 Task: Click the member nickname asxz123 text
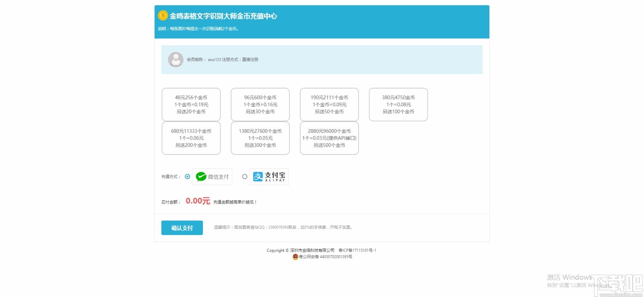pos(215,60)
